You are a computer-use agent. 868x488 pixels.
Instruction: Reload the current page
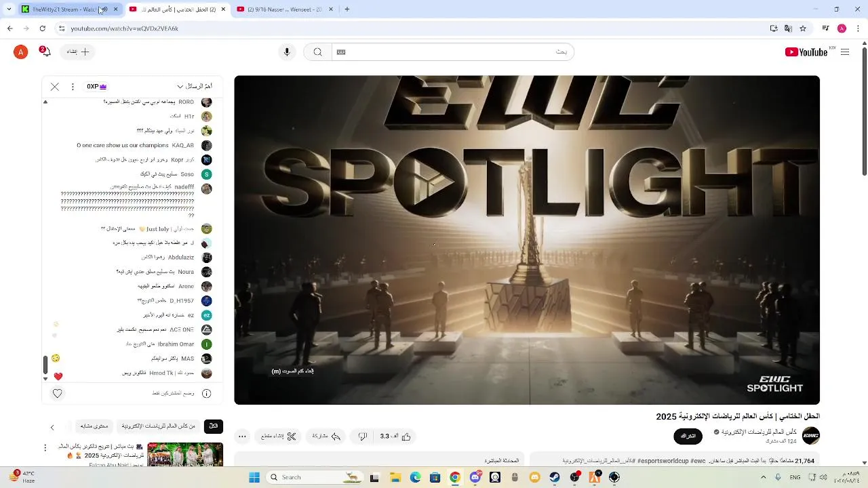click(42, 28)
